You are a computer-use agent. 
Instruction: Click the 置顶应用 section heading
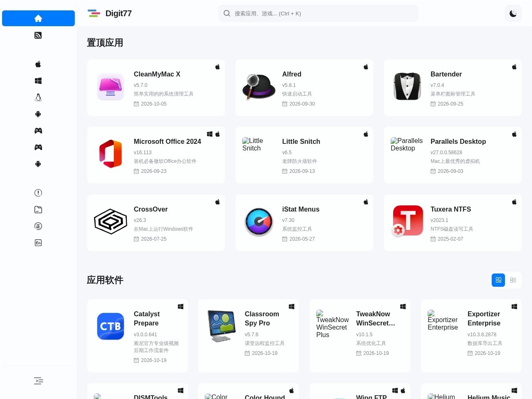coord(105,43)
